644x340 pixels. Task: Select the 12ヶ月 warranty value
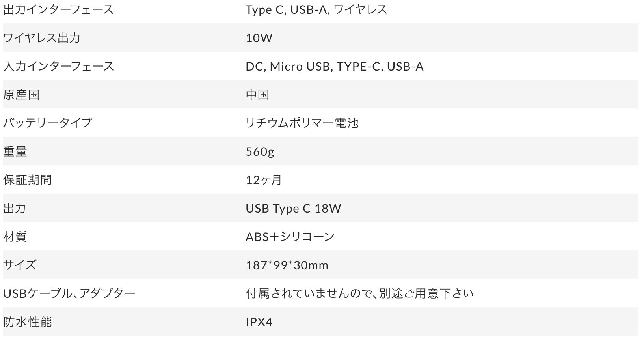264,180
